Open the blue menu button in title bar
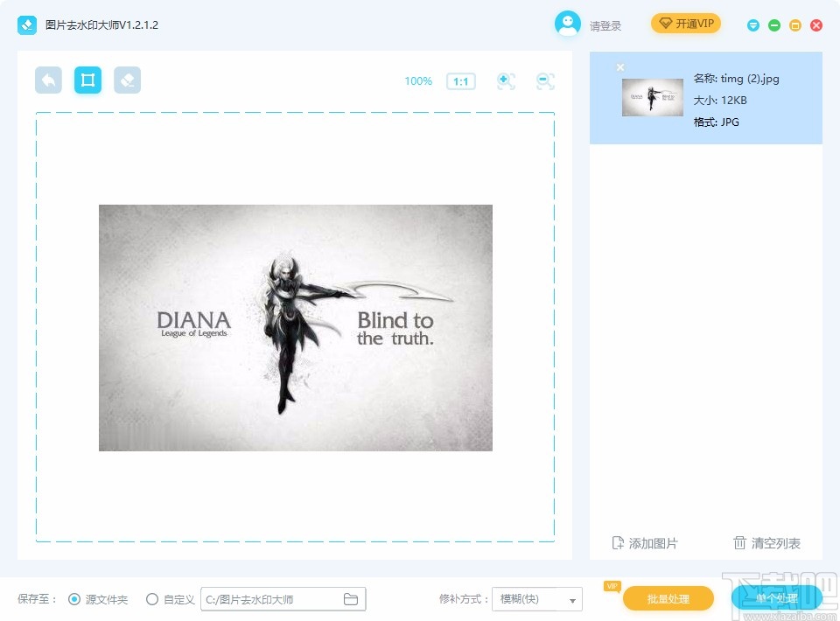Image resolution: width=840 pixels, height=621 pixels. pos(753,25)
